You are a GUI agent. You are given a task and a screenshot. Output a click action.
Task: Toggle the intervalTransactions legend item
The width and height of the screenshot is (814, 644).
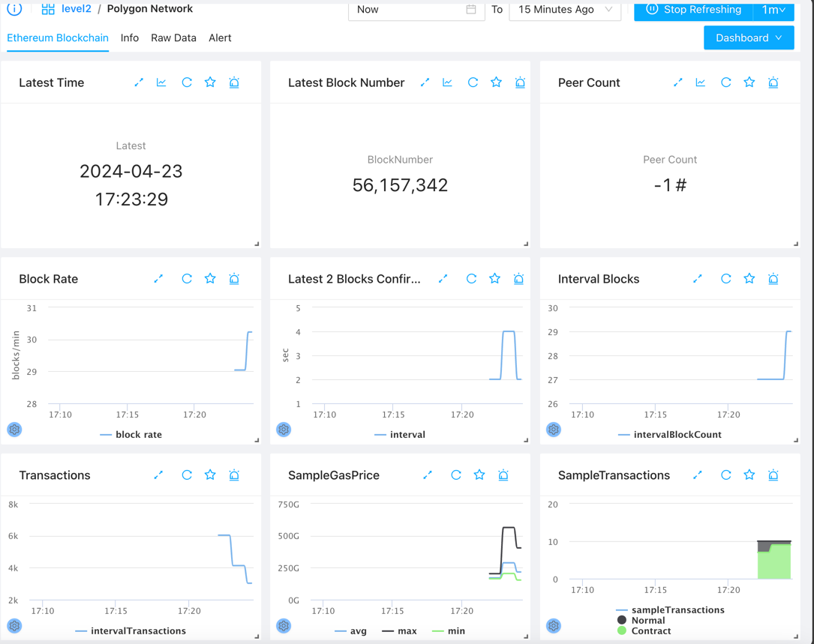(131, 631)
